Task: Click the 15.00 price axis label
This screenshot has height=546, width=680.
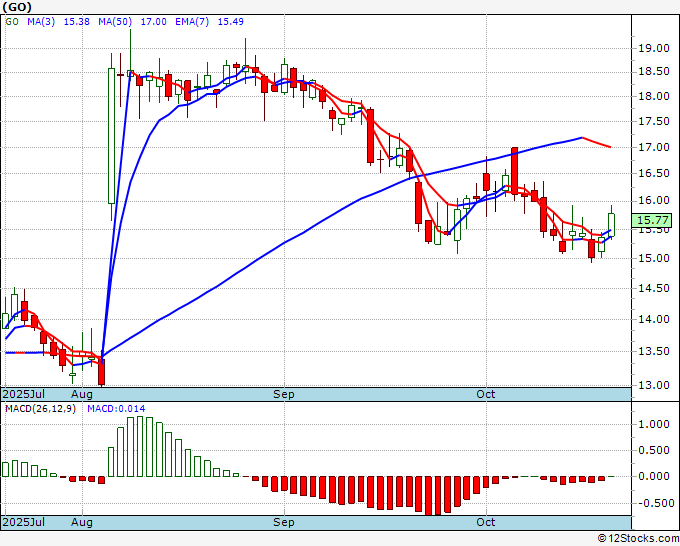Action: click(654, 258)
